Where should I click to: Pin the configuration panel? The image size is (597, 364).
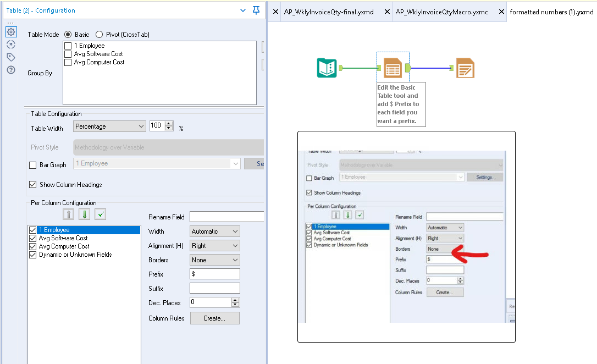point(256,10)
